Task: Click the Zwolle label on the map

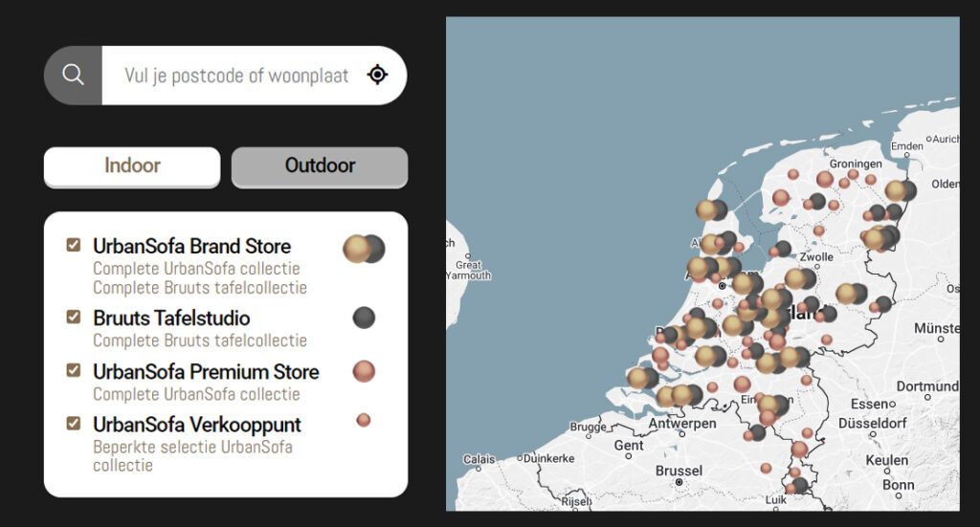Action: (x=816, y=257)
